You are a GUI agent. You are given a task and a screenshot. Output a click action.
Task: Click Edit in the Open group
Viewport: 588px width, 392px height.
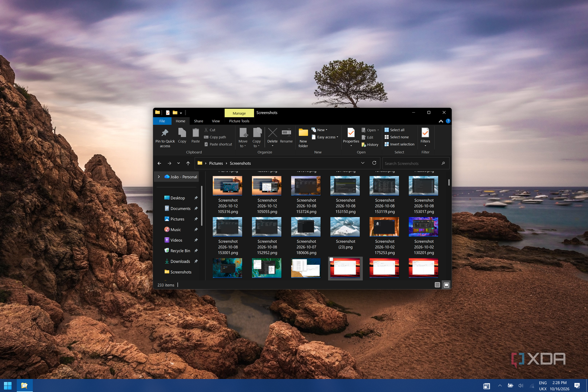(367, 138)
